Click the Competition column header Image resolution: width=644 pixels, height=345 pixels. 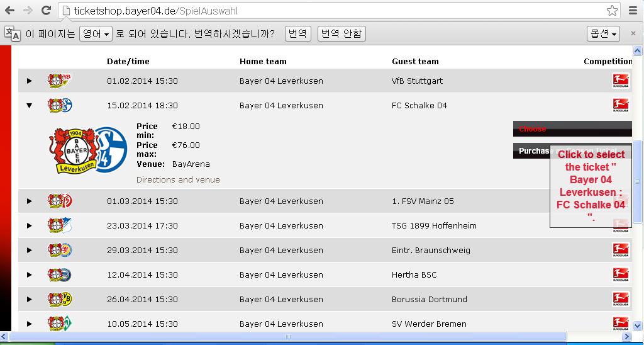tap(608, 61)
